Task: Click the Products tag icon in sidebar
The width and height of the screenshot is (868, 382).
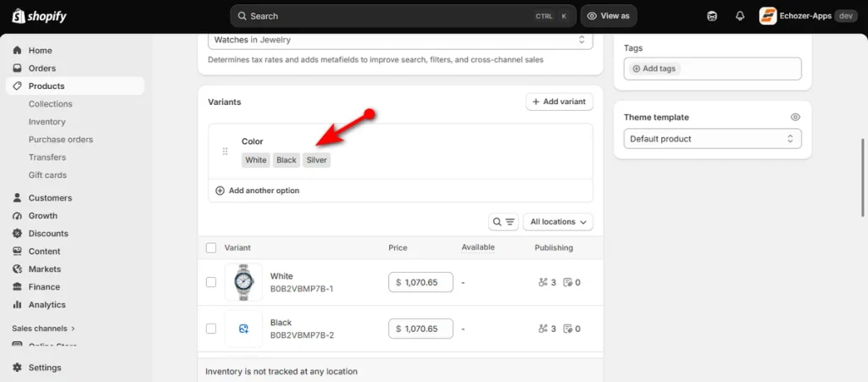Action: pos(17,86)
